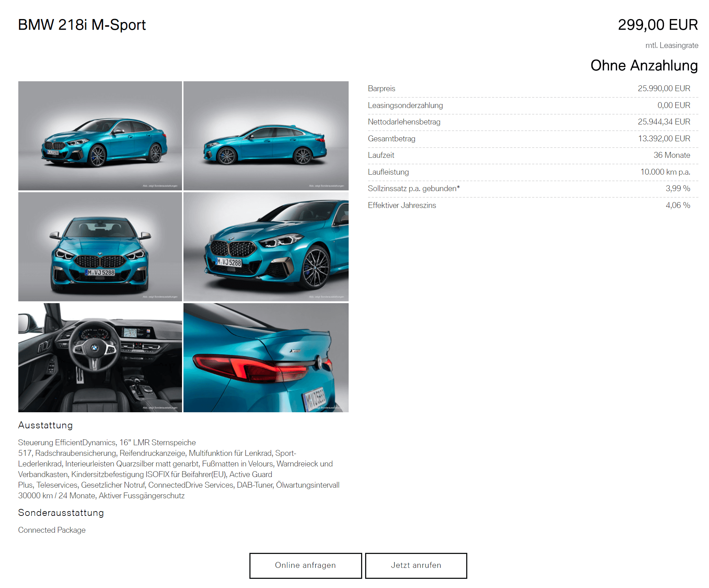Open the side profile car photo
709x588 pixels.
pos(266,136)
